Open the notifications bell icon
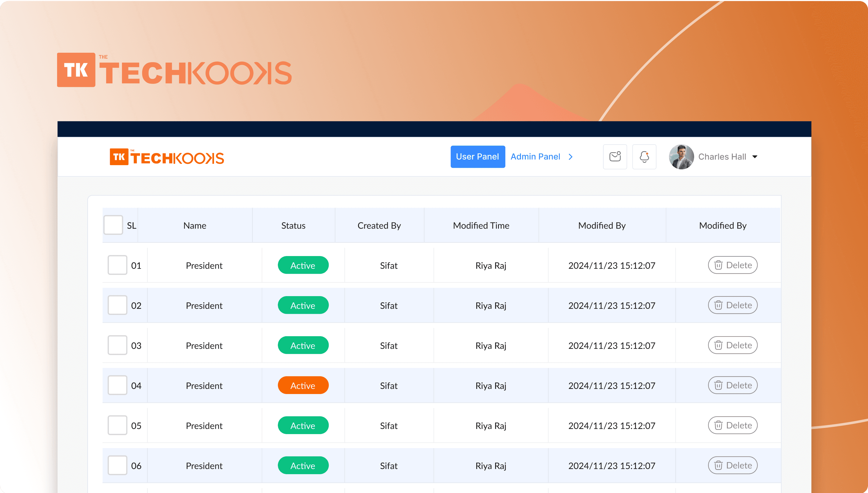This screenshot has height=493, width=868. pos(644,157)
